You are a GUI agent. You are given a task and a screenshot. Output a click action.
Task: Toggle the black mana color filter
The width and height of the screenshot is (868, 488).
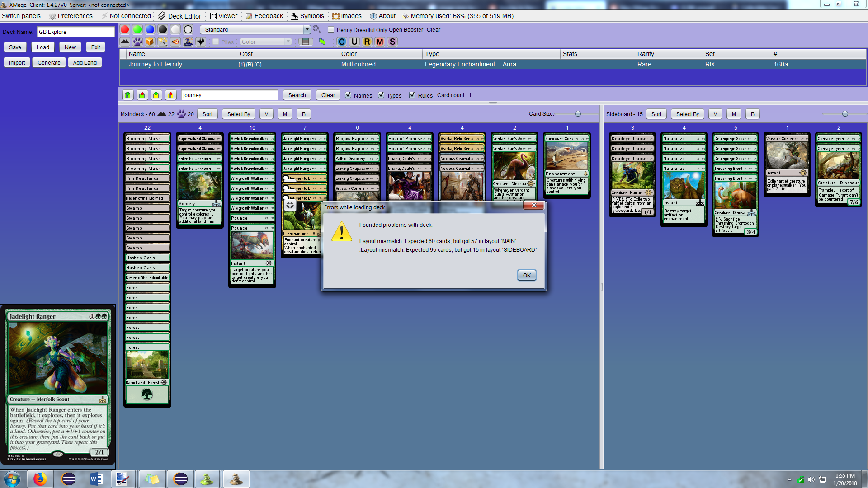tap(163, 29)
